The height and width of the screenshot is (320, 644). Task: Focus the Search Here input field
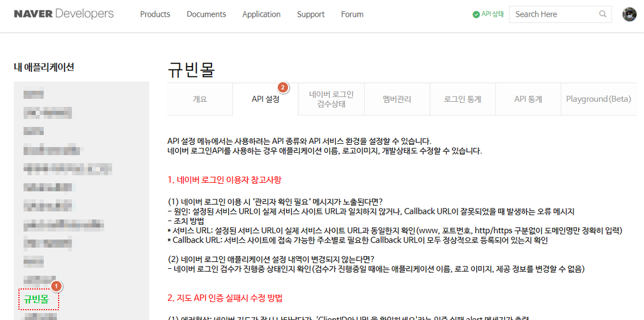click(560, 14)
